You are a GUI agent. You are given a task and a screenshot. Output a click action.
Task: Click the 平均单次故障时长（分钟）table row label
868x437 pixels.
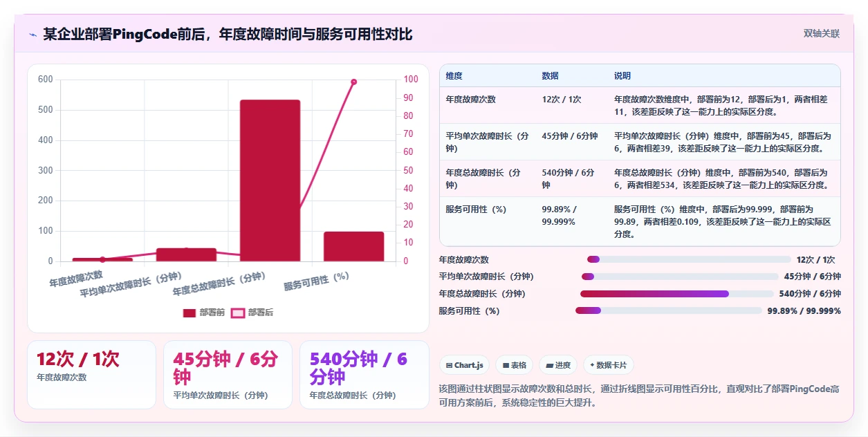[488, 142]
